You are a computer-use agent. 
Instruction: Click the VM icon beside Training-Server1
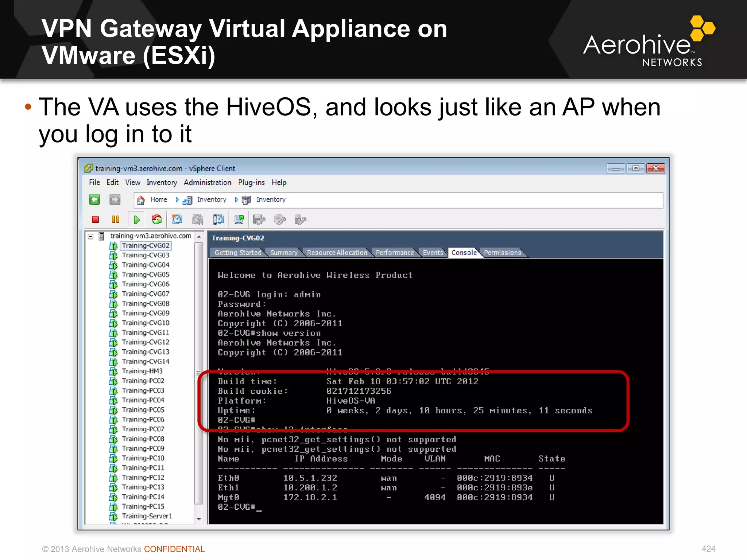113,516
